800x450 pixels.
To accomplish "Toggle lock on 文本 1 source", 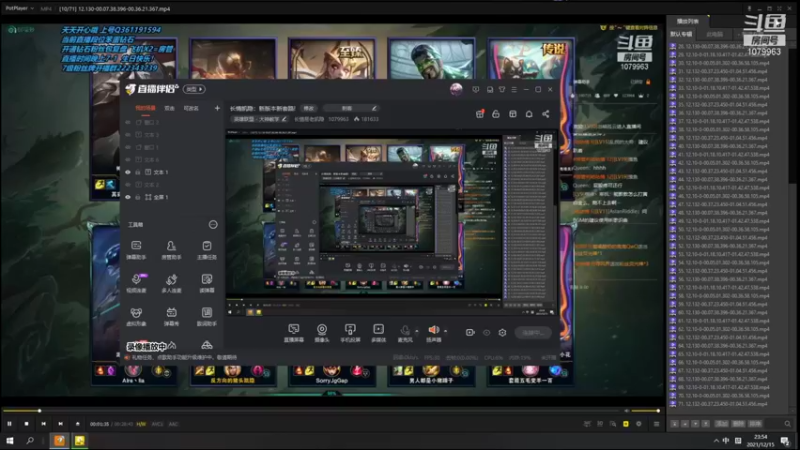I will tap(138, 172).
